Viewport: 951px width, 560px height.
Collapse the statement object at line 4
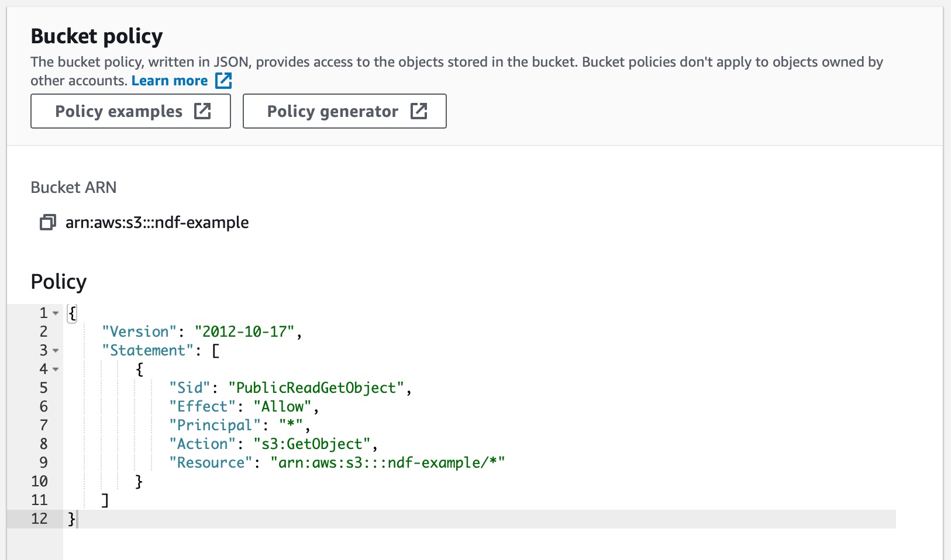click(56, 369)
